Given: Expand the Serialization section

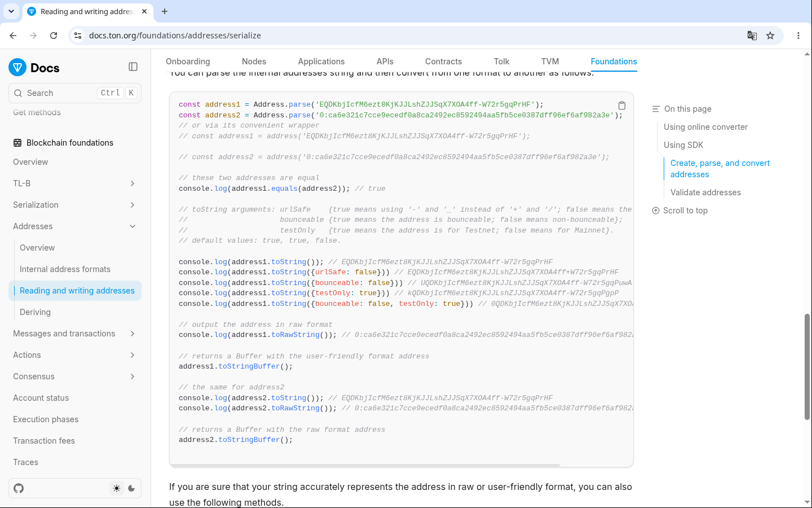Looking at the screenshot, I should tap(133, 205).
